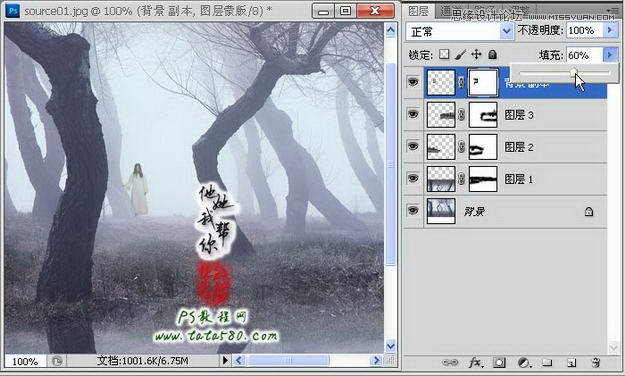
Task: Click the fill amount slider handle
Action: [x=573, y=73]
